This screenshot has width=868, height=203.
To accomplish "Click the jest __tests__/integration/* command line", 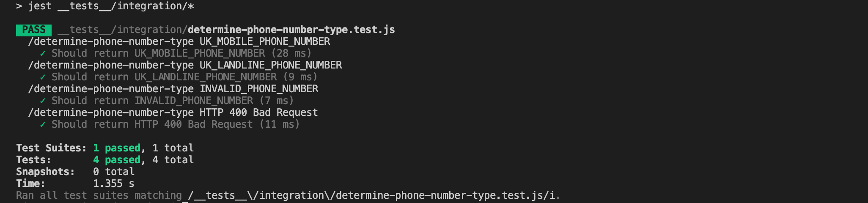I will 105,6.
